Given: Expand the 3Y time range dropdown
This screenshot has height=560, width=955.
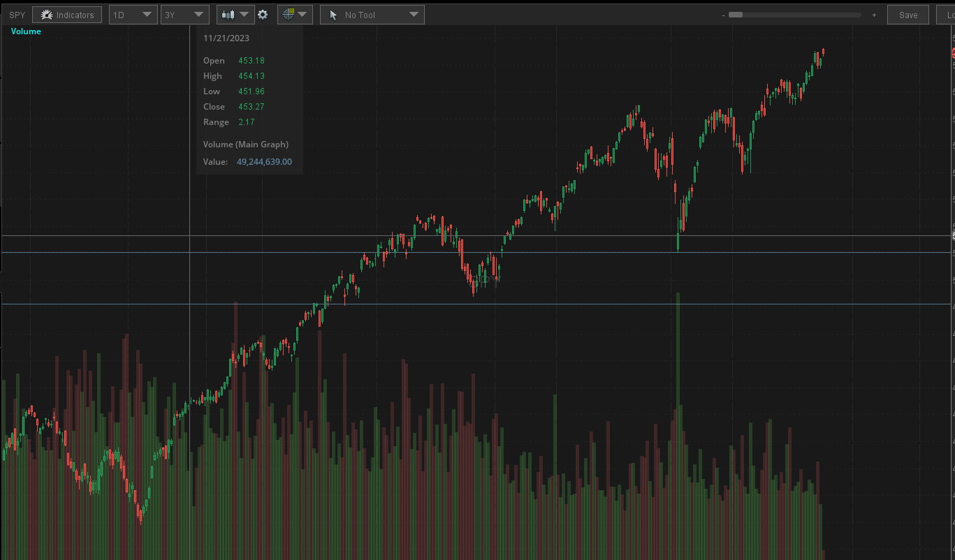Looking at the screenshot, I should 184,15.
